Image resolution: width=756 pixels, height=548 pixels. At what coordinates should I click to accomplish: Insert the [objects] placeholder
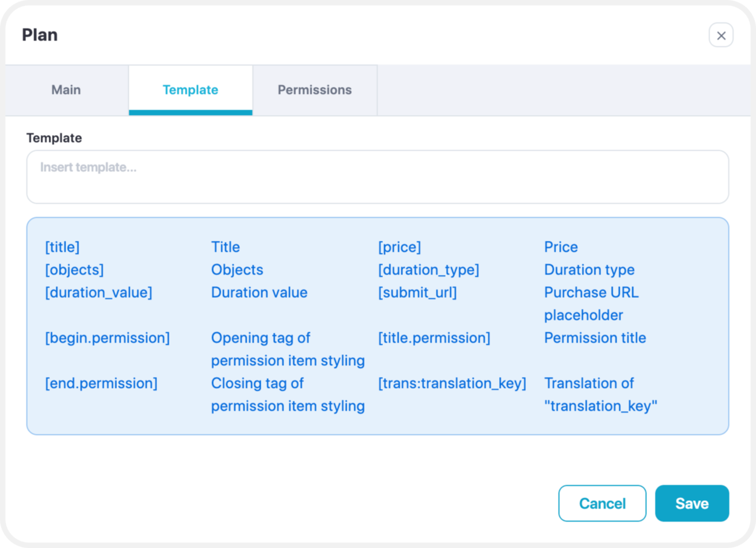(75, 269)
